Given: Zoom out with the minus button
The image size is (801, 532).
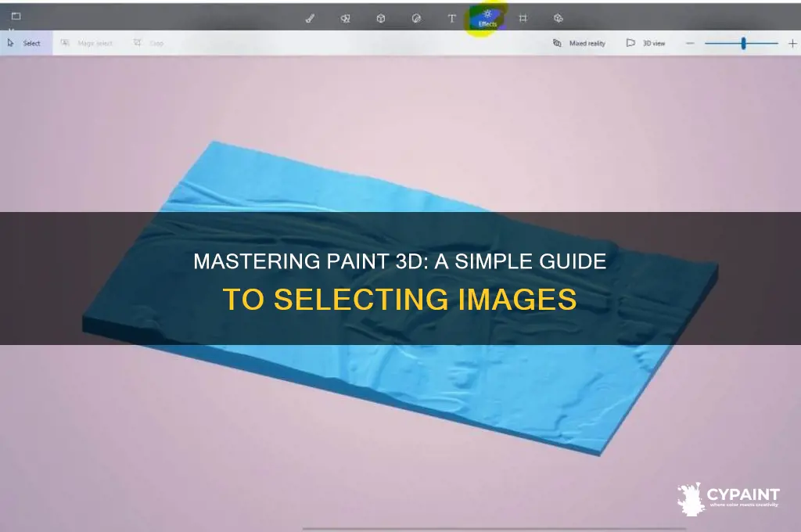Looking at the screenshot, I should click(690, 44).
